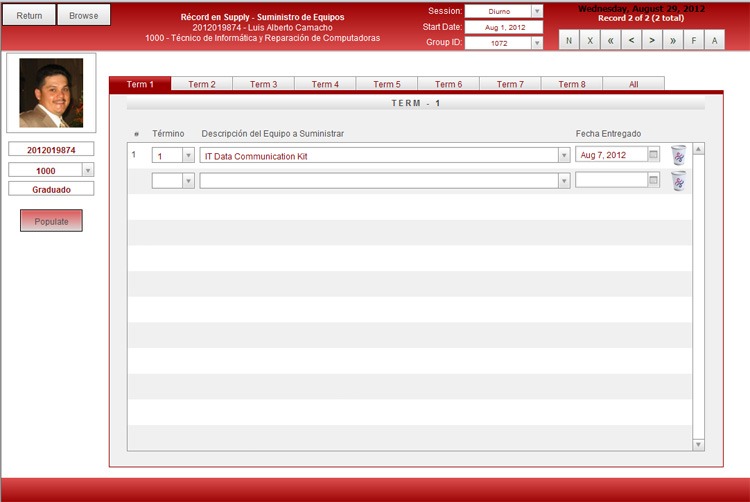750x502 pixels.
Task: Open calendar for Aug 7, 2012 date
Action: 653,154
